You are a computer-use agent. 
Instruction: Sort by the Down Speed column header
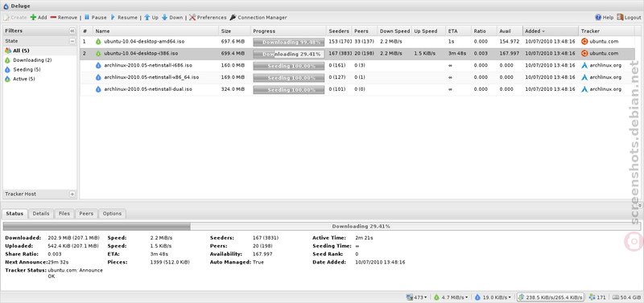[x=394, y=31]
